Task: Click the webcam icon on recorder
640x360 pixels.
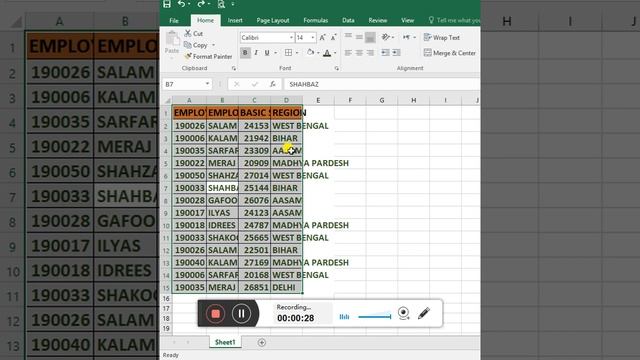Action: (403, 313)
